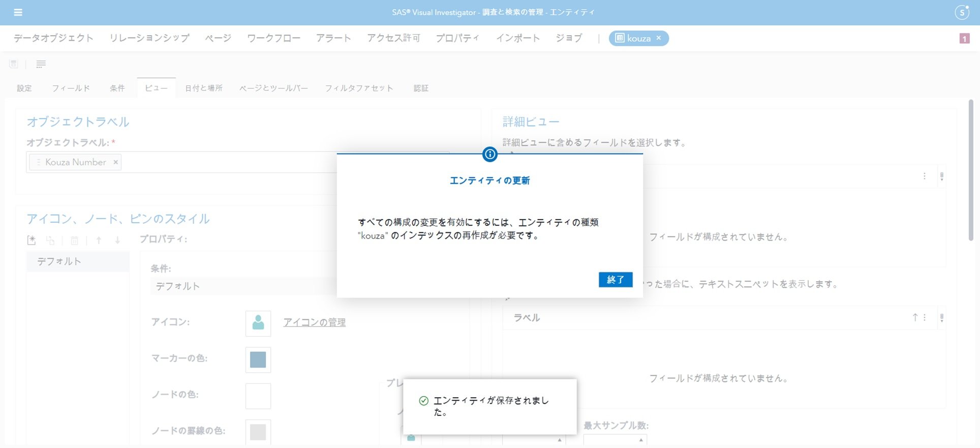Click the ラベル column header
Screen dimensions: 980x448
(527, 318)
